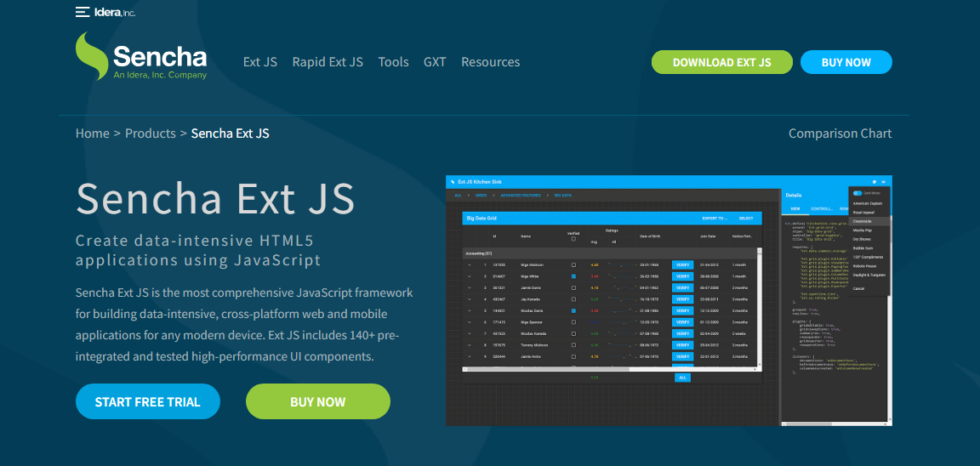Click the blue BUY NOW header button
The width and height of the screenshot is (980, 466).
(x=846, y=62)
